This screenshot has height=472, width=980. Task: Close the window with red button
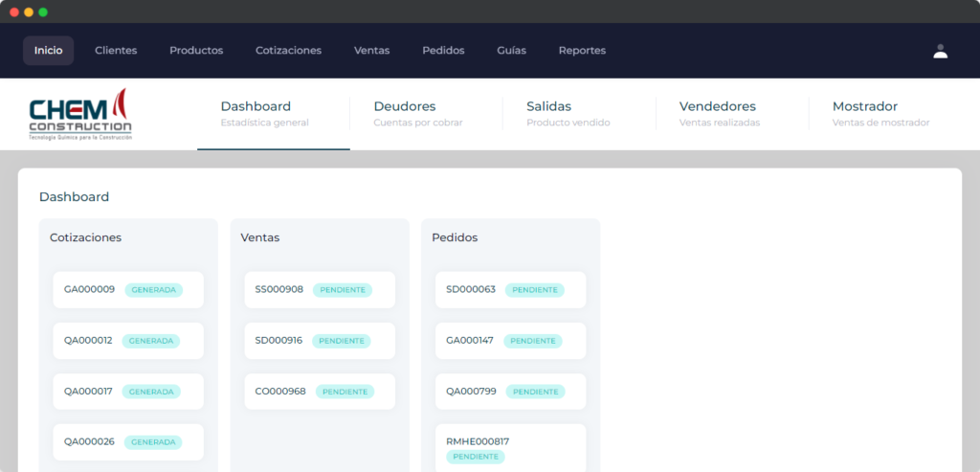click(x=13, y=12)
